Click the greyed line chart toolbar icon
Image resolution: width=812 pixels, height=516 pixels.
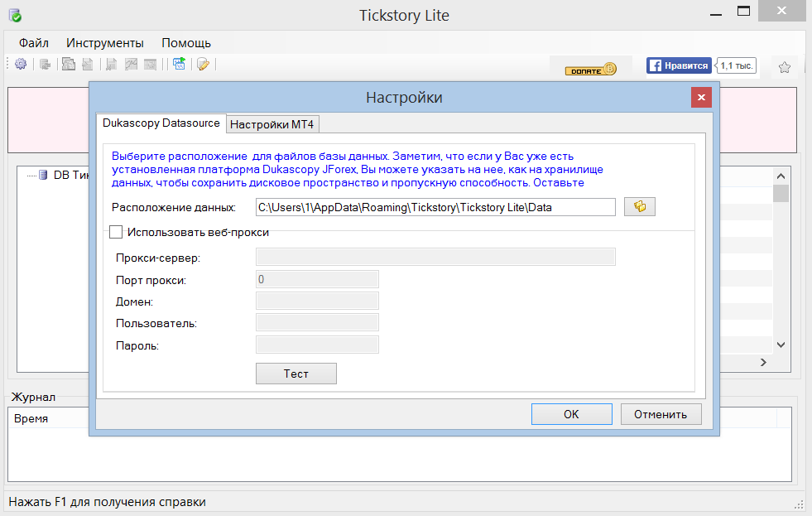click(131, 65)
